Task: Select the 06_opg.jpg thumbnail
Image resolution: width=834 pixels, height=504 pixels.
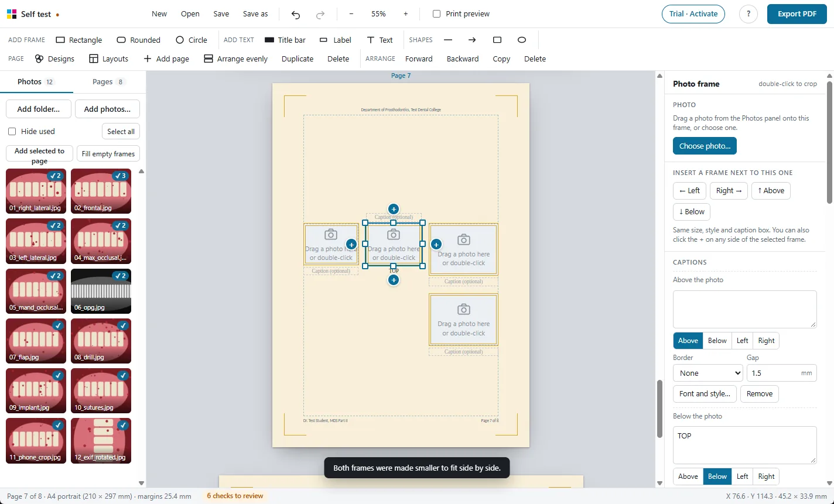Action: pyautogui.click(x=101, y=291)
